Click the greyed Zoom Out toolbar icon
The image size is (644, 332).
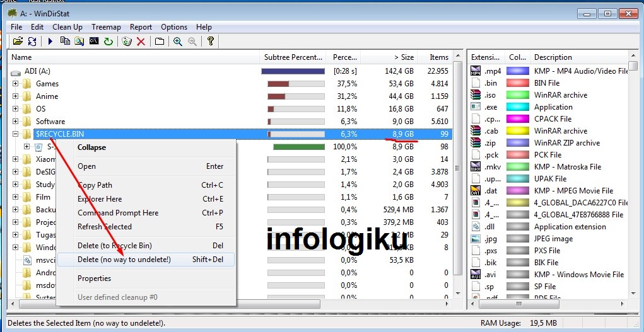pyautogui.click(x=192, y=42)
